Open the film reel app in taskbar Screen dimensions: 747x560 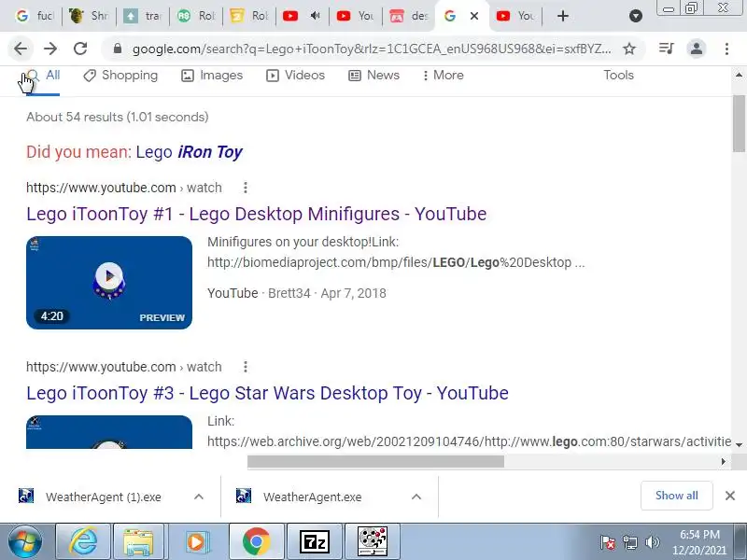point(373,541)
